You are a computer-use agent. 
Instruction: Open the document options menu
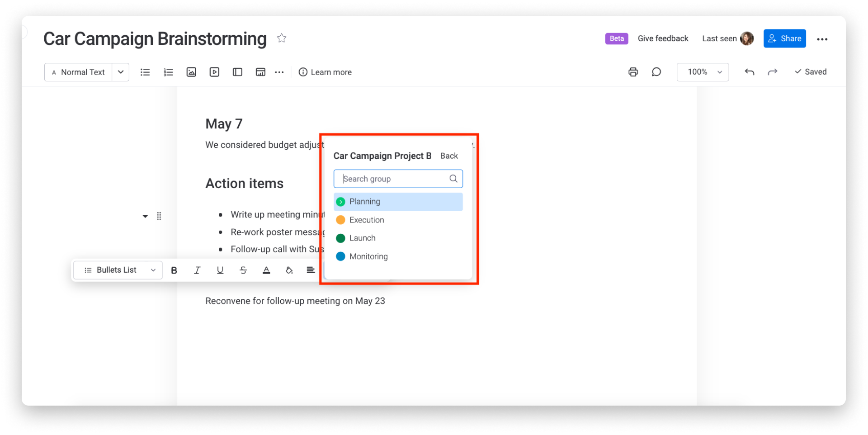(822, 39)
